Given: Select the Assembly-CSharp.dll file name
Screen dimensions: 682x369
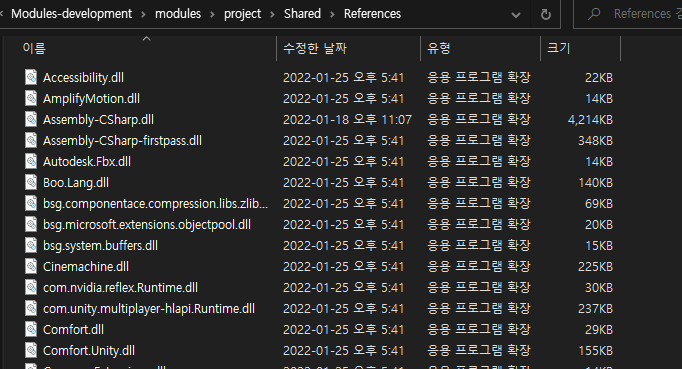Looking at the screenshot, I should [x=98, y=120].
